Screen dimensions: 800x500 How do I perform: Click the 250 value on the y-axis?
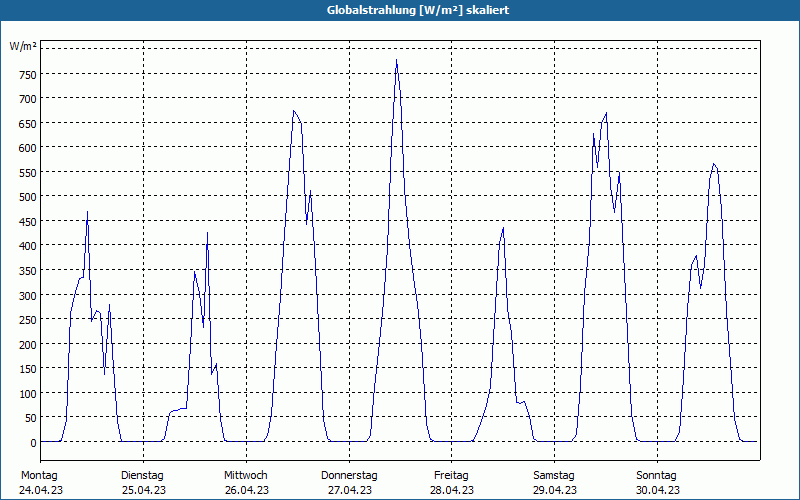pyautogui.click(x=28, y=320)
